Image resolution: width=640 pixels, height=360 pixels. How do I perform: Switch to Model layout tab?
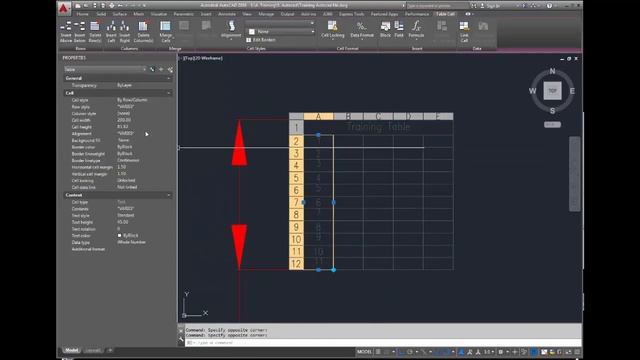click(72, 350)
